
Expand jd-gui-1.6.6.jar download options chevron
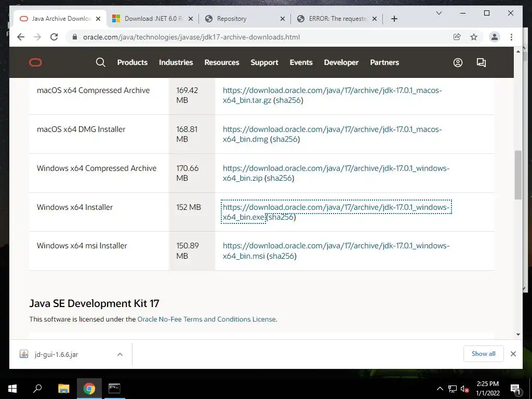[x=120, y=354]
